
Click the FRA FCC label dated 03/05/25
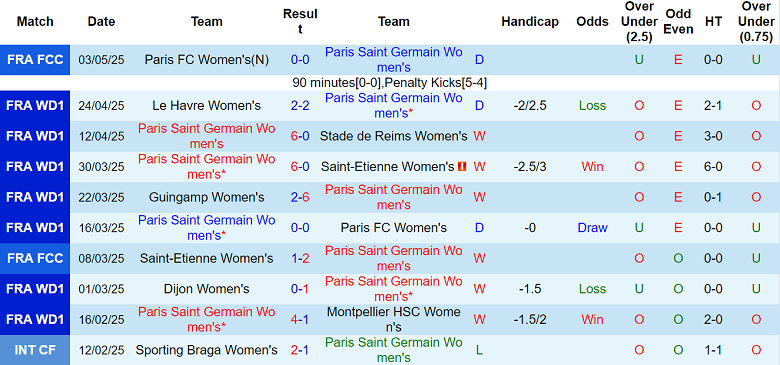tap(35, 60)
